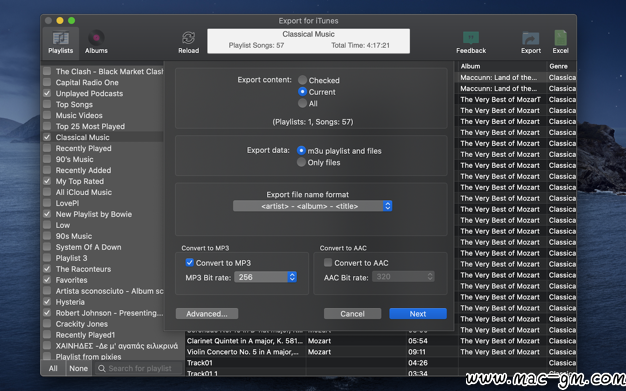Uncheck the Favorites playlist checkbox
Screen dimensions: 626x391
point(47,280)
